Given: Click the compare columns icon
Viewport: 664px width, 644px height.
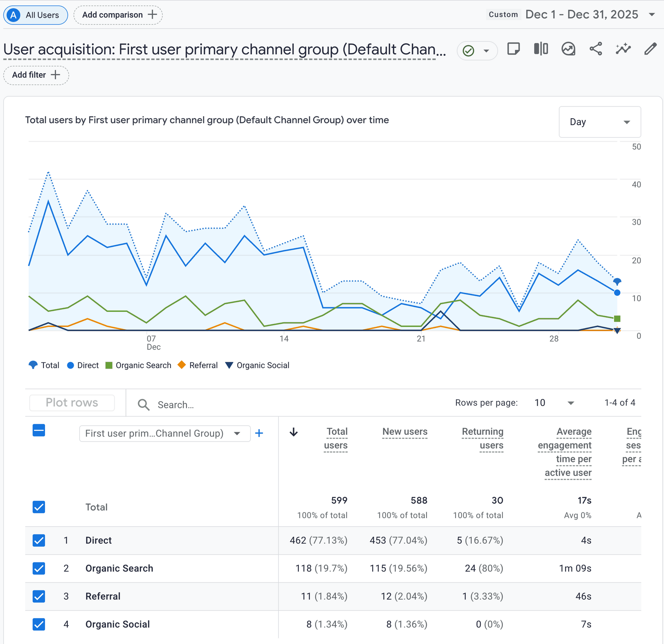Looking at the screenshot, I should 541,49.
